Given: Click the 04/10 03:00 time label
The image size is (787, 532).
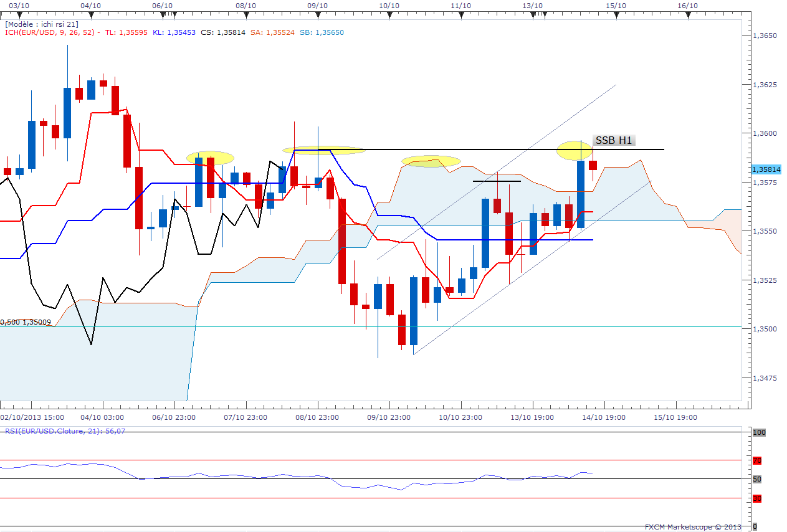Looking at the screenshot, I should (102, 417).
